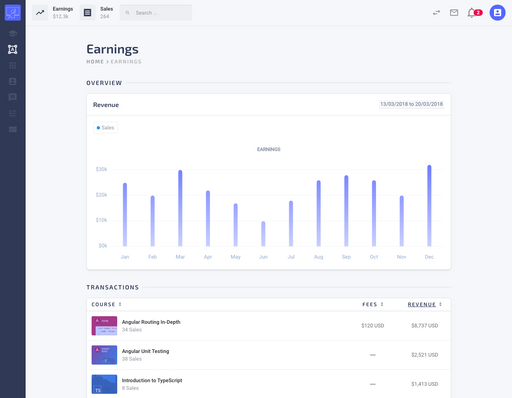Click the 38 Sales text
The height and width of the screenshot is (398, 512).
(x=132, y=359)
